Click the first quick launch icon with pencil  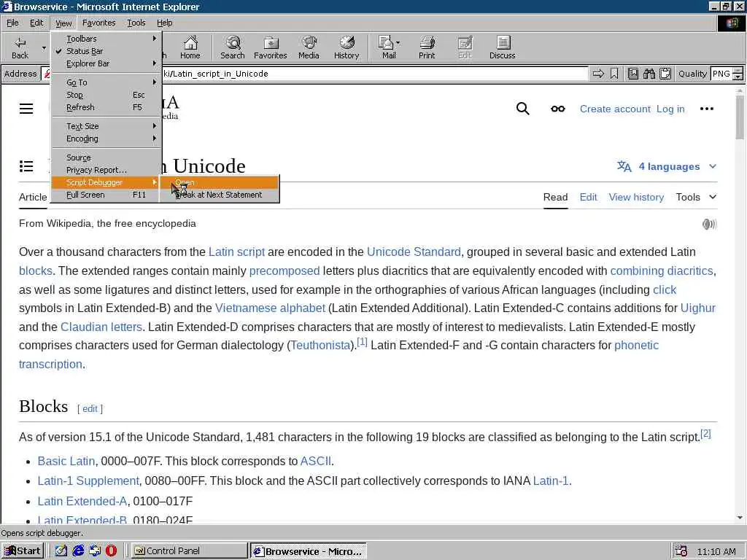tap(61, 551)
